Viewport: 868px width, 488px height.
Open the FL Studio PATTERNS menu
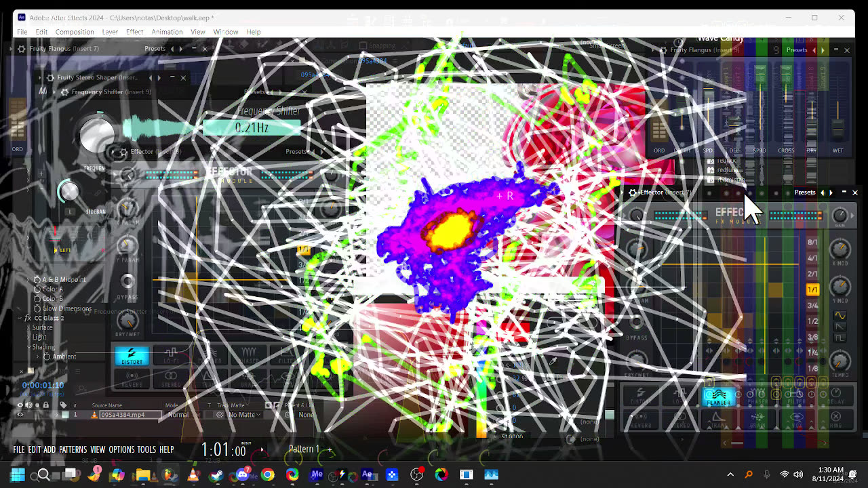(x=73, y=449)
